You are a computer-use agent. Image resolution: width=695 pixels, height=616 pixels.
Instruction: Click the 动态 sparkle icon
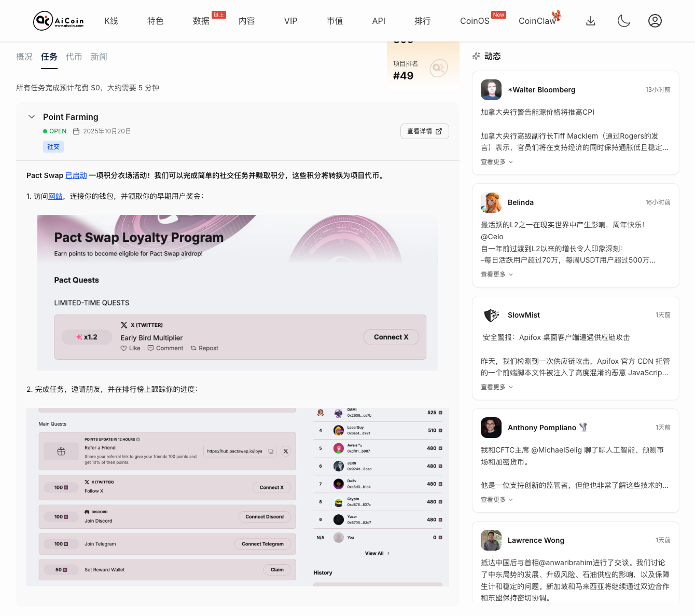point(476,56)
